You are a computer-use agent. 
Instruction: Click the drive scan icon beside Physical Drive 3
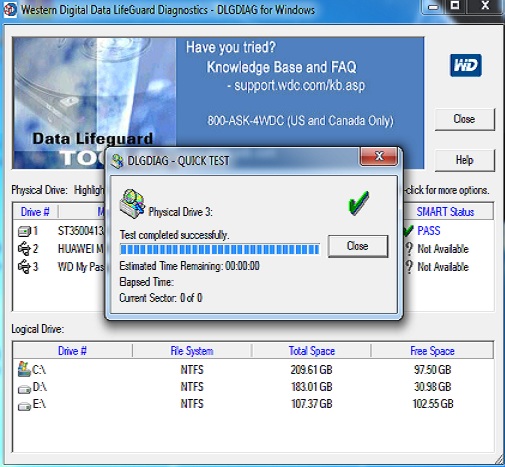(132, 204)
